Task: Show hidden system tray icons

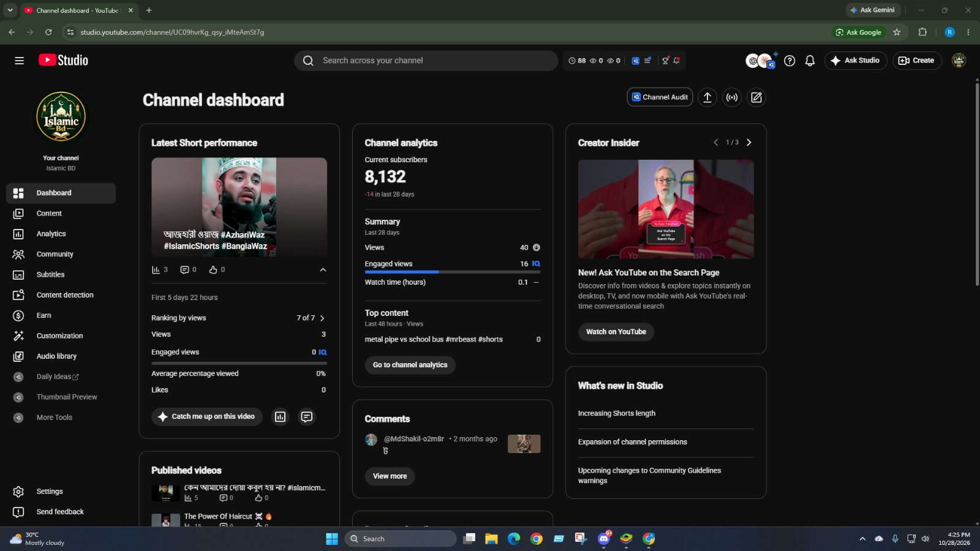Action: pos(862,539)
